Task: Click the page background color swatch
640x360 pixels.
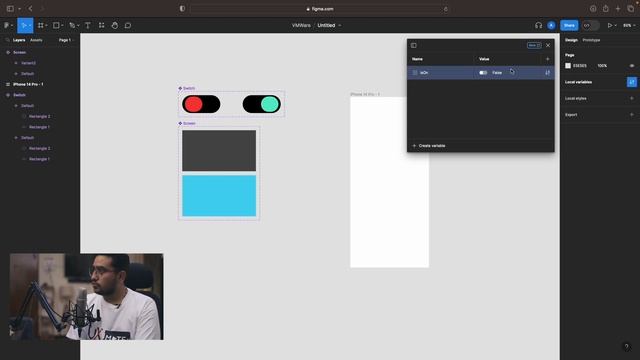Action: pos(568,66)
